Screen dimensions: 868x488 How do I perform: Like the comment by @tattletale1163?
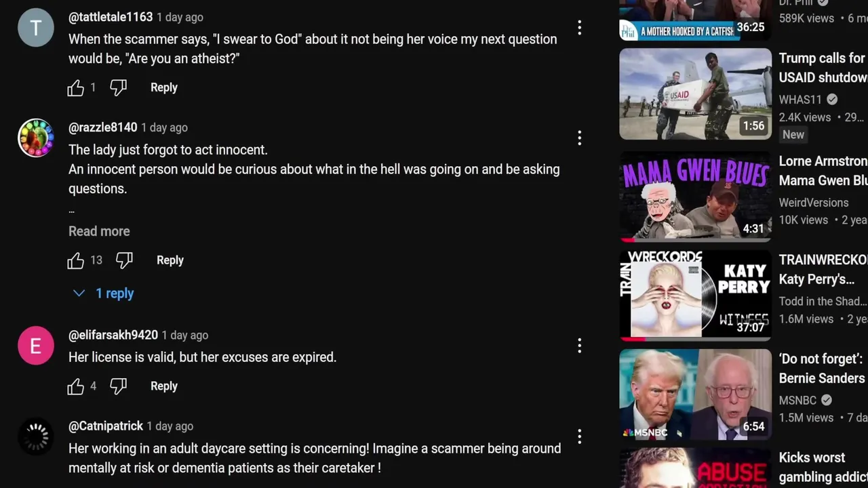(76, 87)
